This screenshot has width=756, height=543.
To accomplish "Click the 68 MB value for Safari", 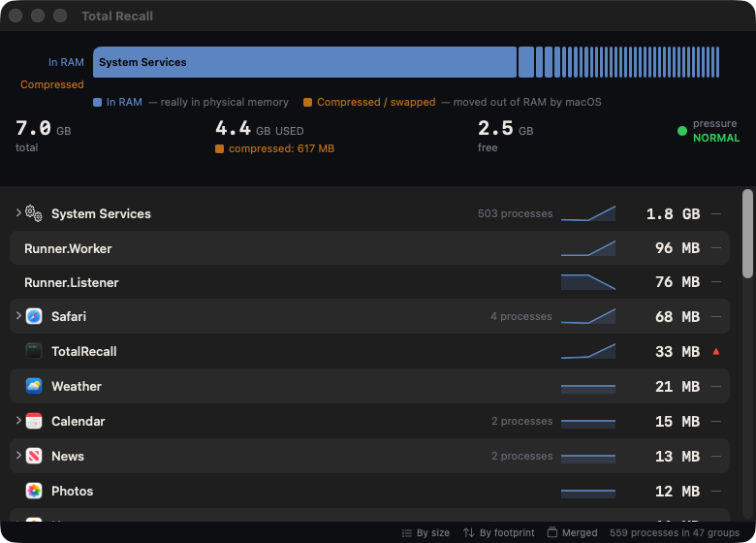I will pos(677,317).
